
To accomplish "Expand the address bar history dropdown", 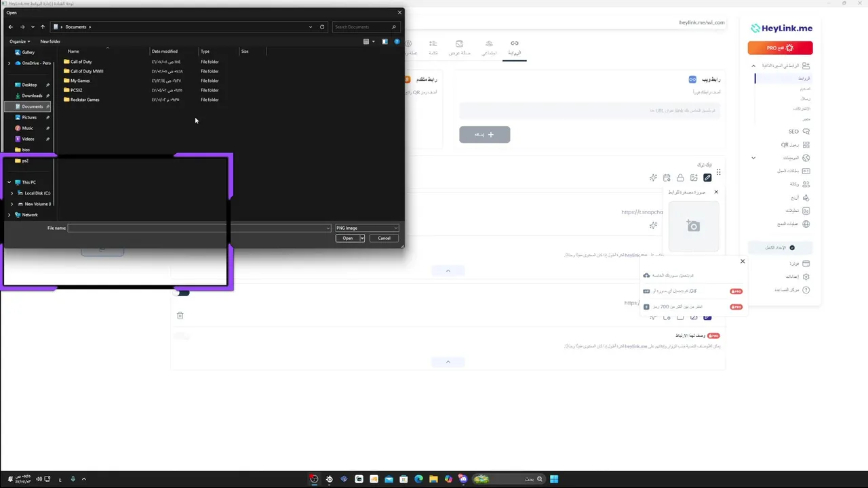I will coord(311,27).
